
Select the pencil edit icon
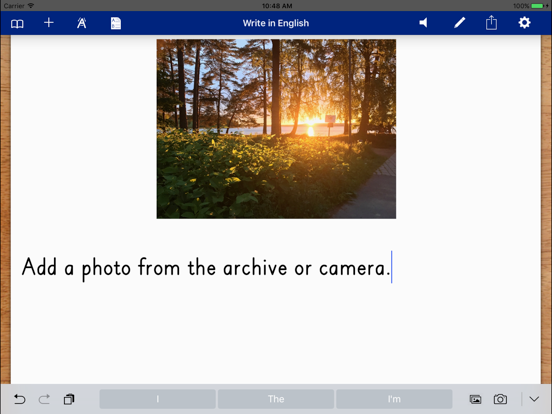(x=459, y=23)
